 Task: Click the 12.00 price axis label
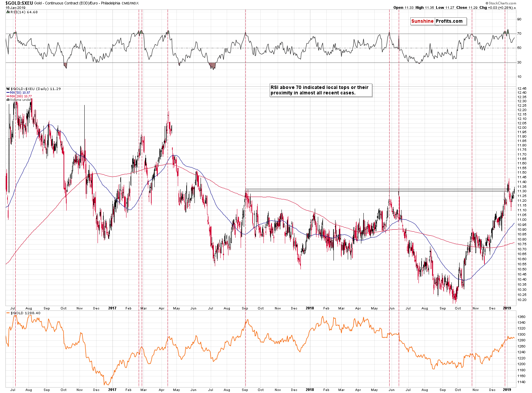(522, 128)
